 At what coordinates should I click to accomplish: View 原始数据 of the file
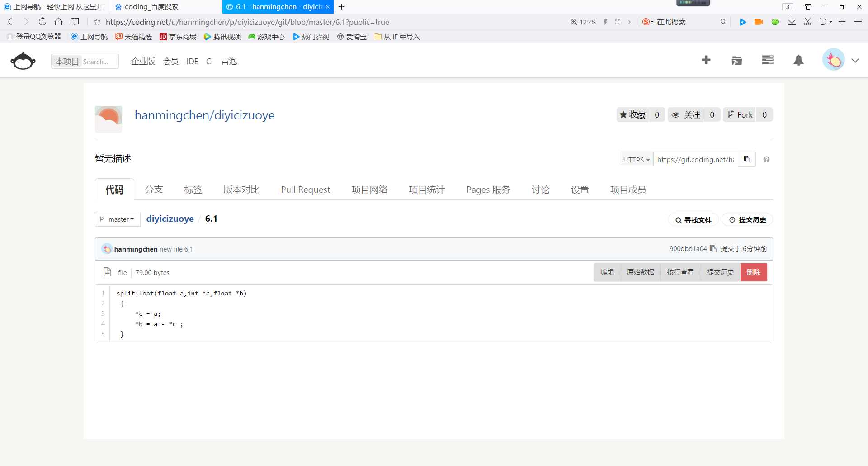641,272
